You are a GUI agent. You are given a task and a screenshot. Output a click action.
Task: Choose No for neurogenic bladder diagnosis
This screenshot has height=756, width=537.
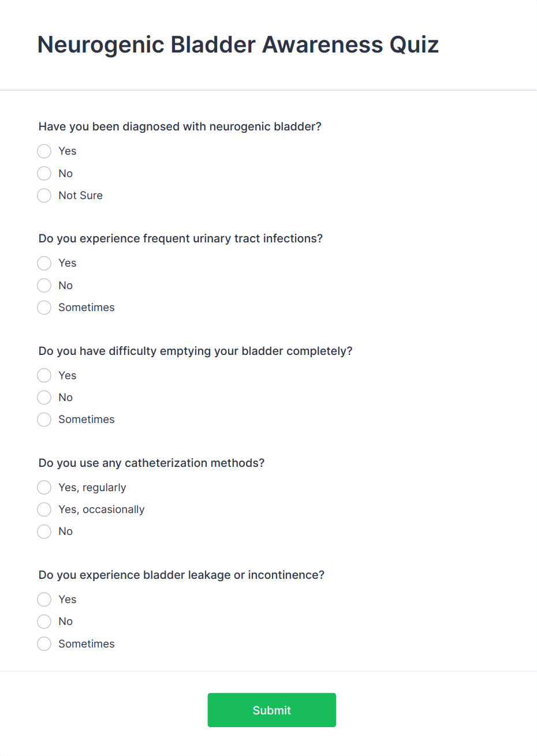point(44,173)
